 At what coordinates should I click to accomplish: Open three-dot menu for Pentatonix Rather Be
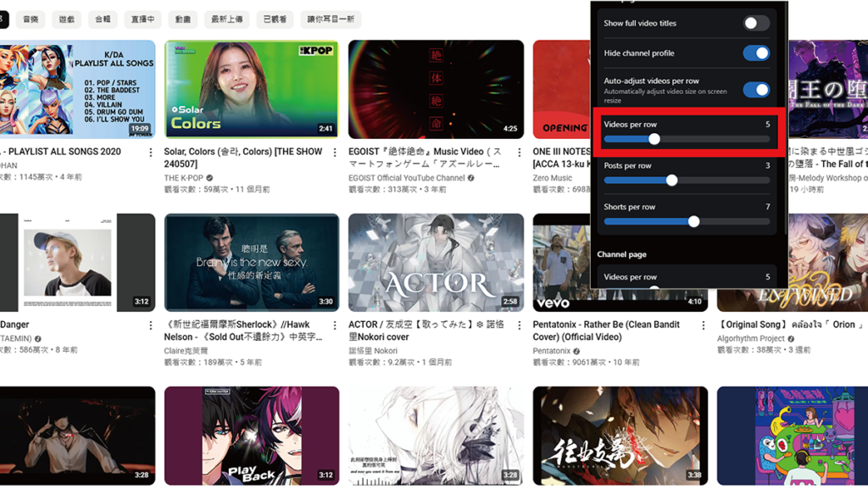(x=704, y=325)
